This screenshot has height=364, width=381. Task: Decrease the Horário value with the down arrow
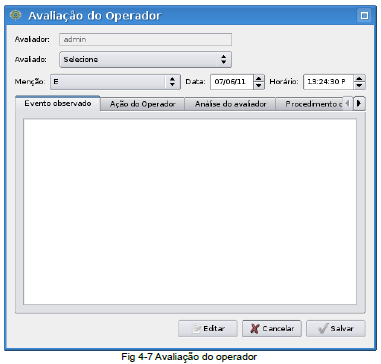[x=359, y=86]
